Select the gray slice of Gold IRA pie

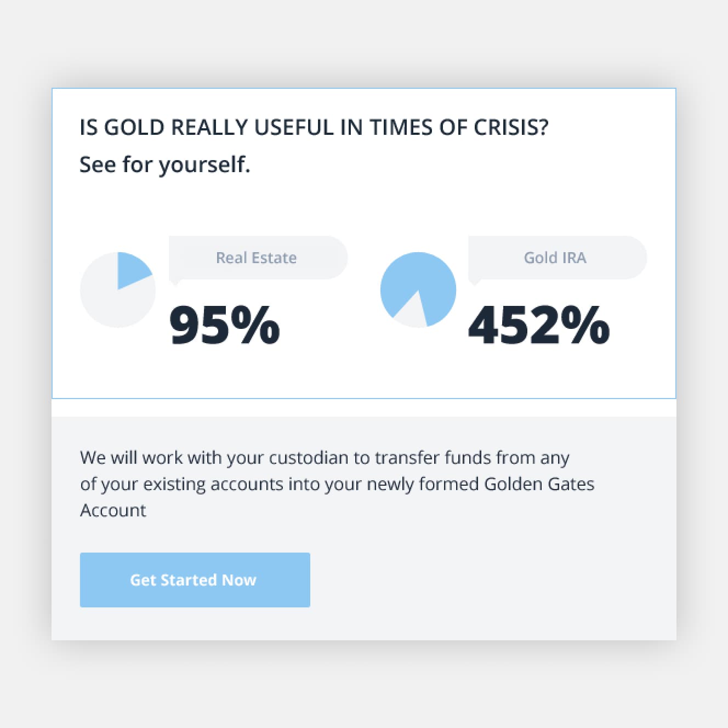point(411,312)
